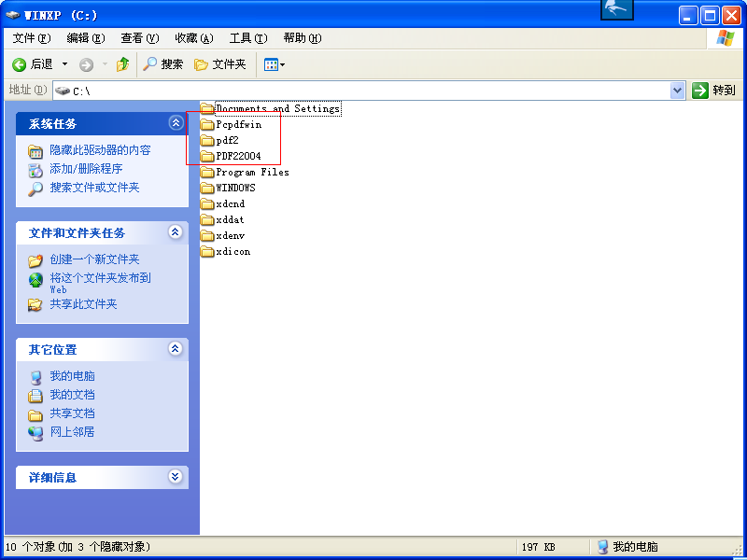Viewport: 747px width, 560px height.
Task: Click 创建一个新文件夹 link
Action: 94,259
